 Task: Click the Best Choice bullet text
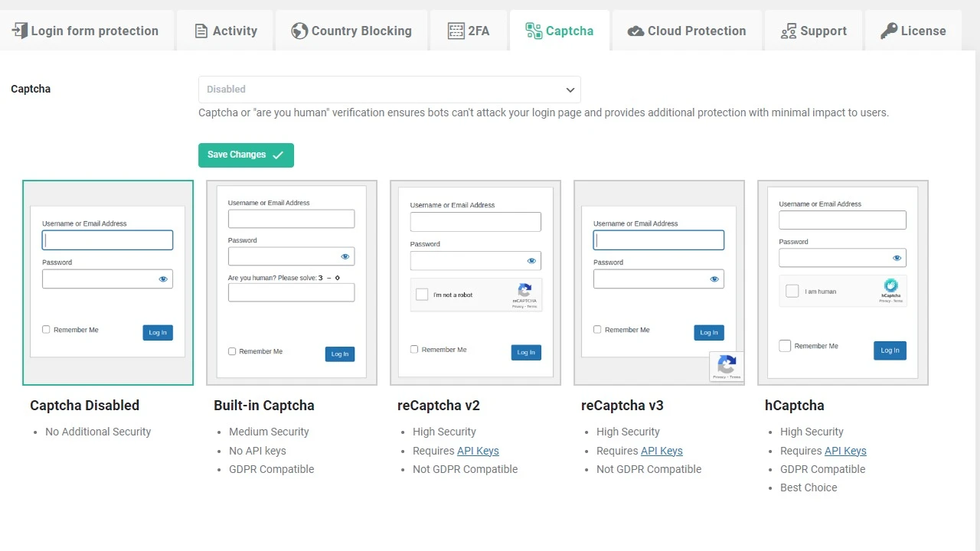pyautogui.click(x=808, y=487)
